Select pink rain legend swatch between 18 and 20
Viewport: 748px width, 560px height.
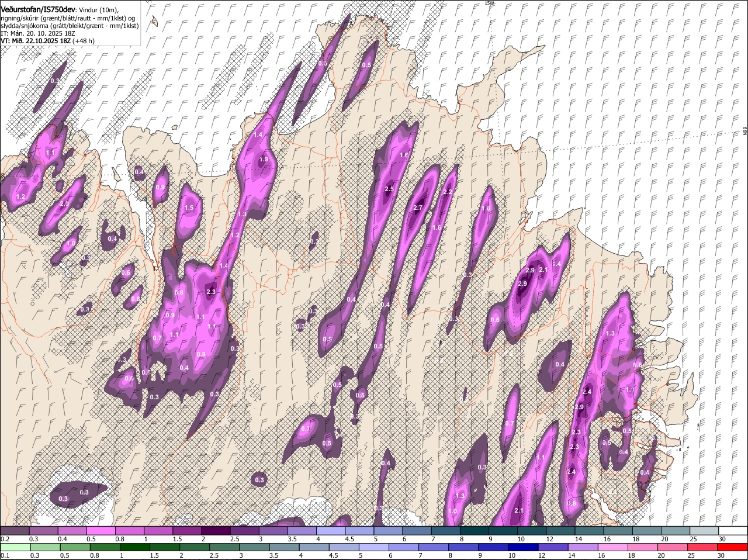[643, 548]
